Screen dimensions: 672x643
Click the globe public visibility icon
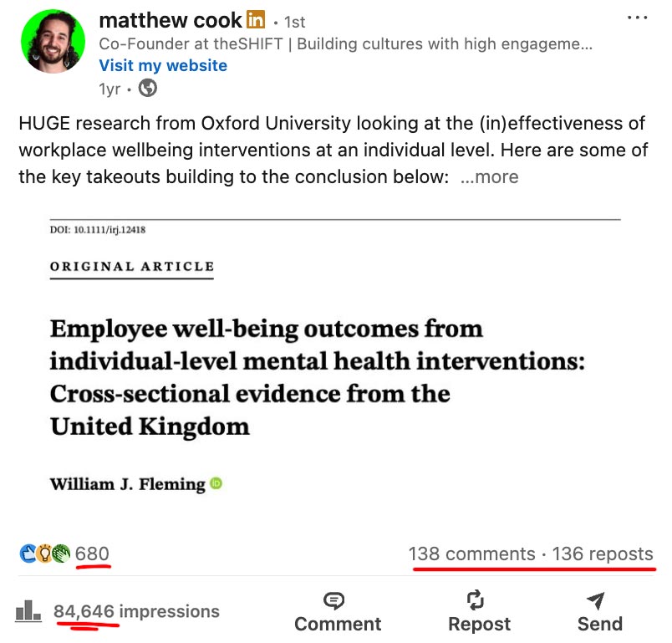pyautogui.click(x=148, y=88)
